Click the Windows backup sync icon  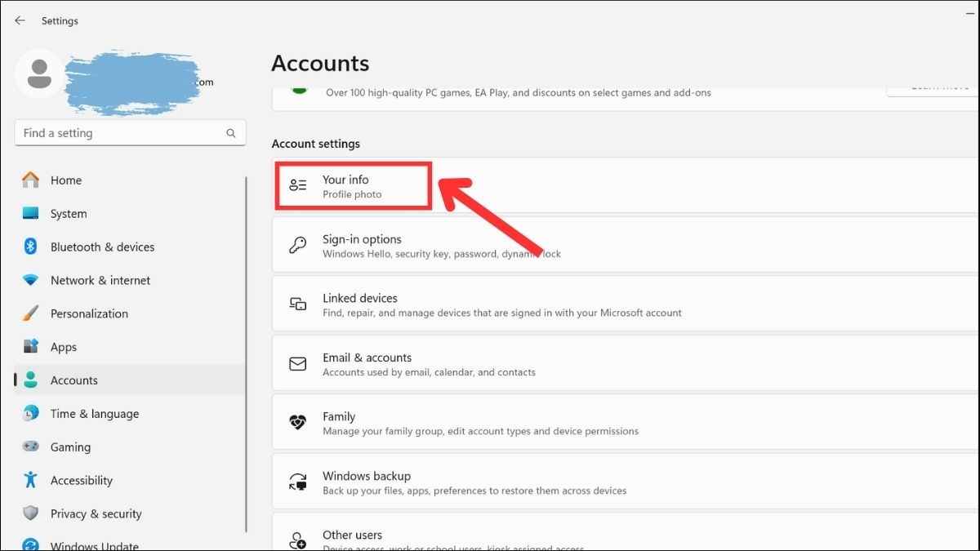point(298,482)
